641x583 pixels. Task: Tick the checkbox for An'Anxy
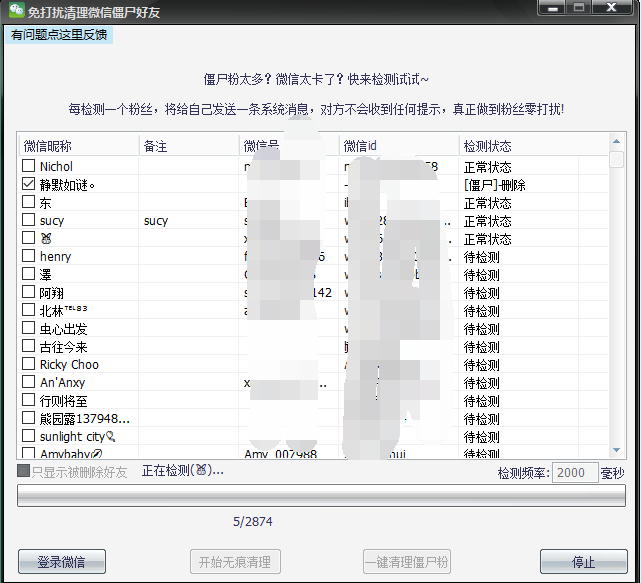click(x=28, y=382)
